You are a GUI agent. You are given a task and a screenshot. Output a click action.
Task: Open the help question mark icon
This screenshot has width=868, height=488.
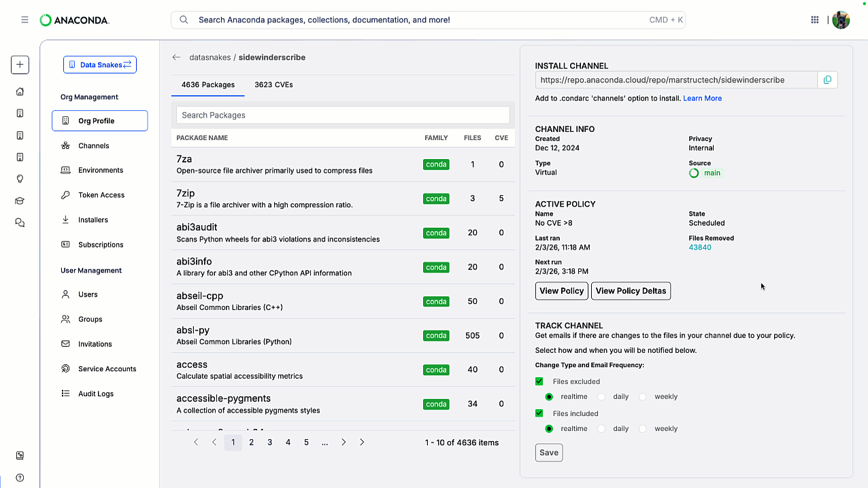click(20, 478)
